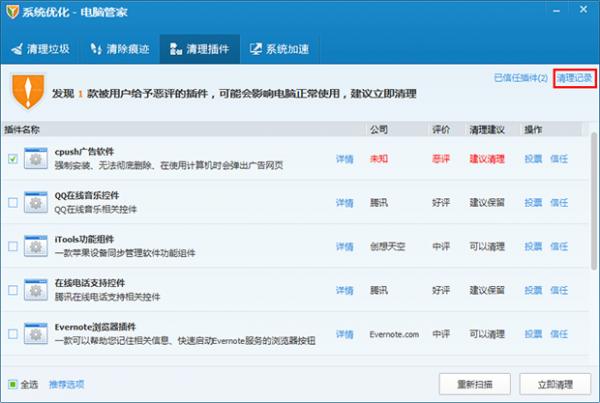Click the cpush广告软件 plugin icon
600x403 pixels.
coord(37,158)
